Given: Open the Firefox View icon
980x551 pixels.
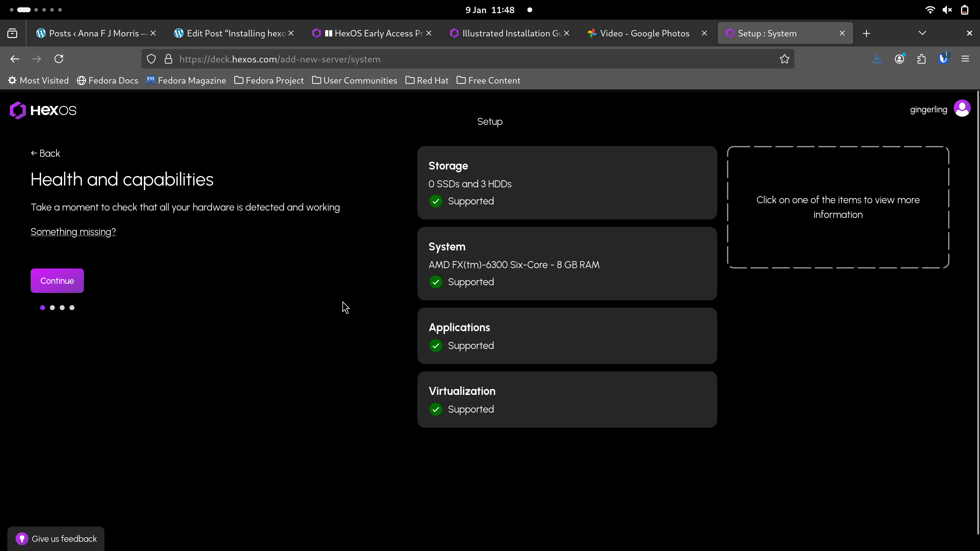Looking at the screenshot, I should click(x=12, y=33).
